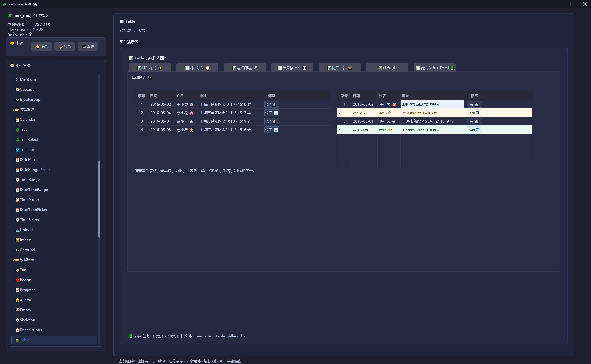Select the Table item in navigation
Viewport: 591px width, 364px height.
[x=54, y=340]
